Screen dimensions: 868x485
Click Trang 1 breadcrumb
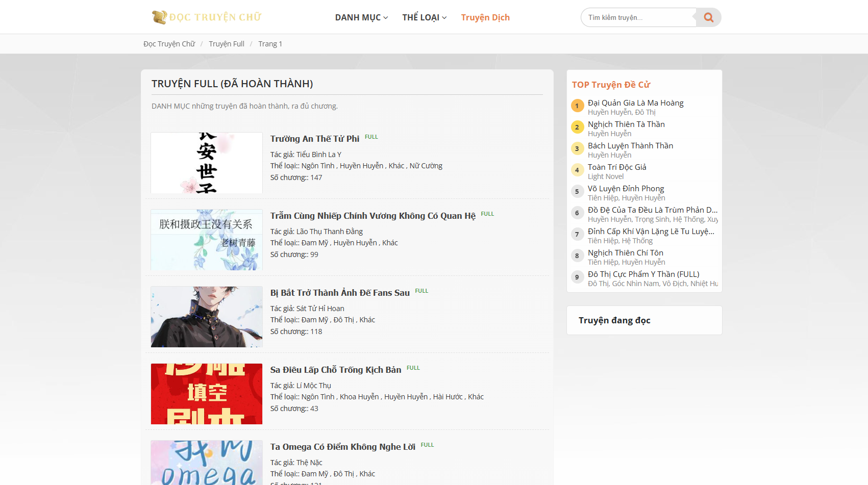(270, 44)
